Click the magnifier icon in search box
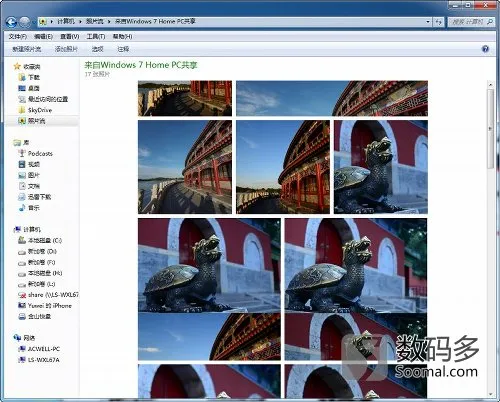Screen dimensions: 500x402 click(x=490, y=22)
